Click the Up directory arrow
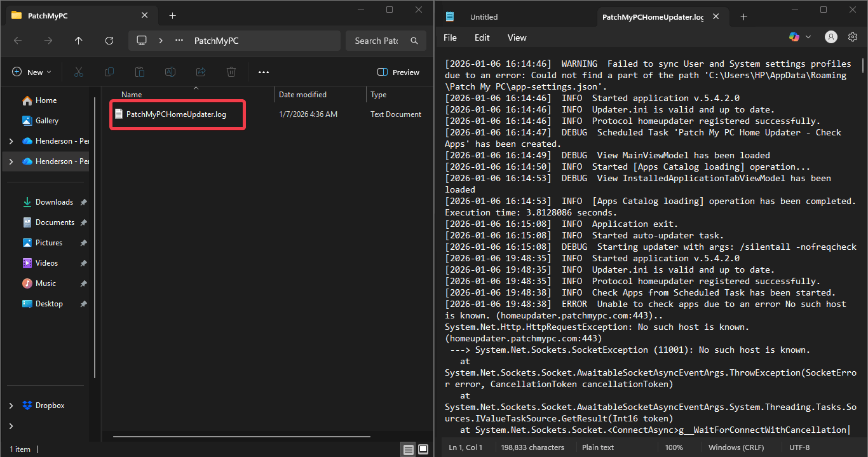Viewport: 868px width, 457px height. [x=79, y=41]
